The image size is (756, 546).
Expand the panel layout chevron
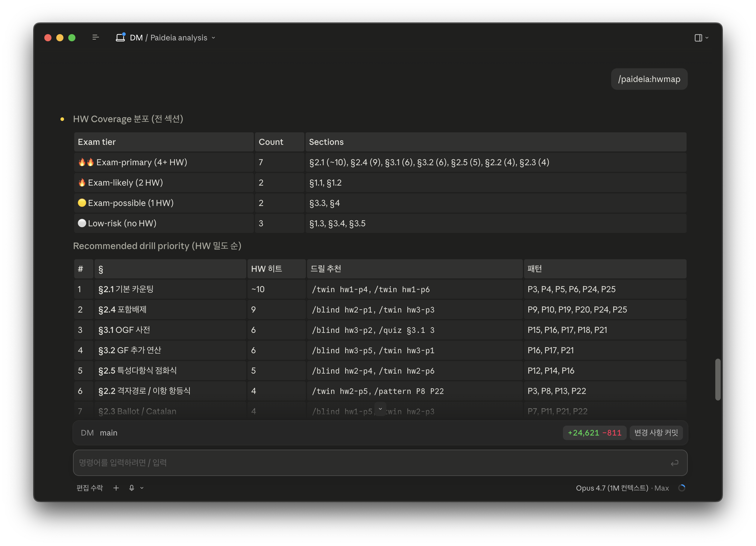pyautogui.click(x=707, y=38)
